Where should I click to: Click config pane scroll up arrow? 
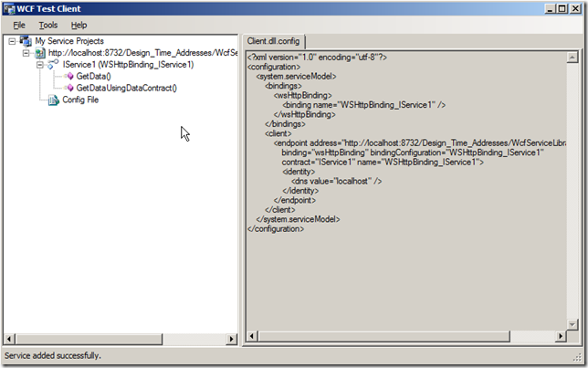tap(572, 58)
